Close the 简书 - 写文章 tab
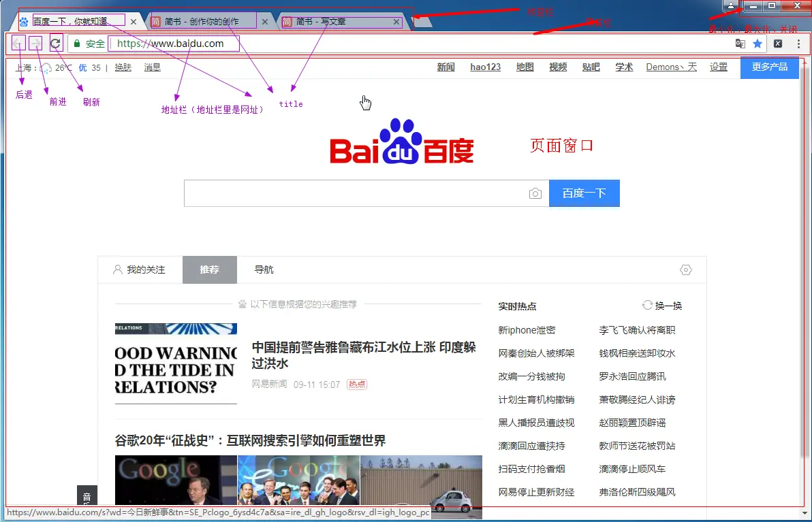This screenshot has width=812, height=522. click(x=396, y=22)
